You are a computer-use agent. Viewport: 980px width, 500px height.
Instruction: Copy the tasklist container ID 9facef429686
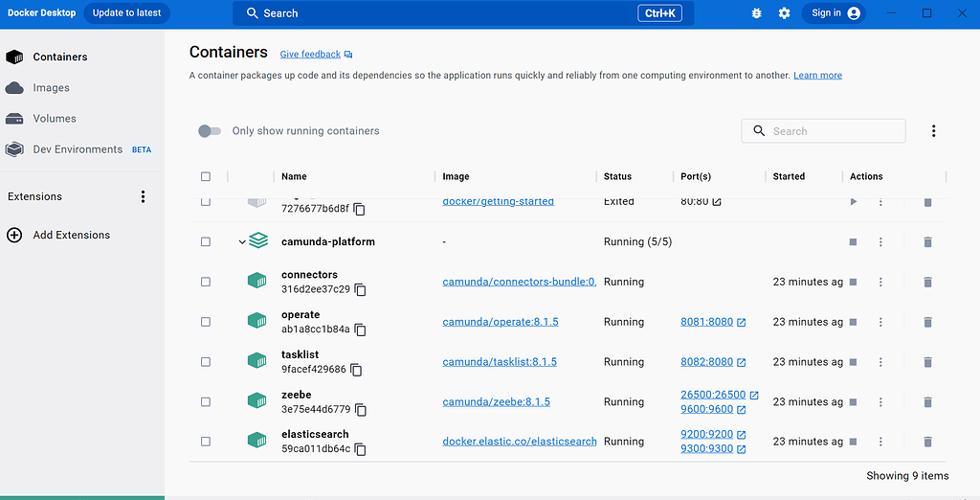click(356, 370)
